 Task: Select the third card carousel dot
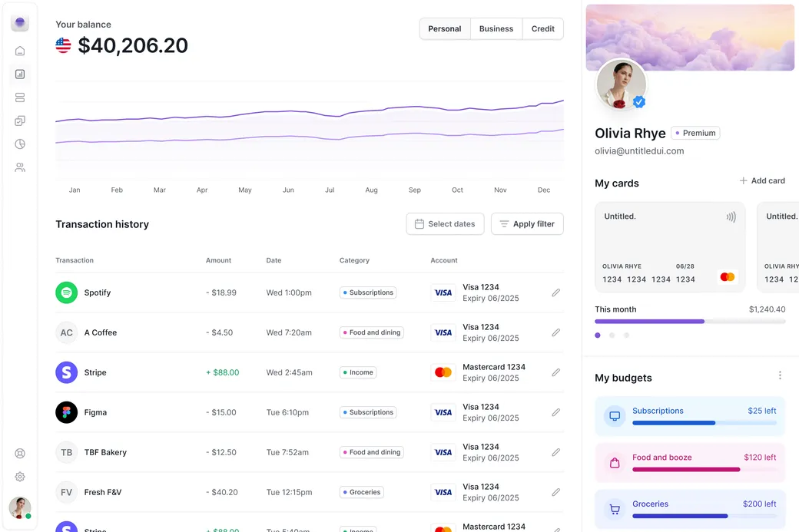[626, 335]
